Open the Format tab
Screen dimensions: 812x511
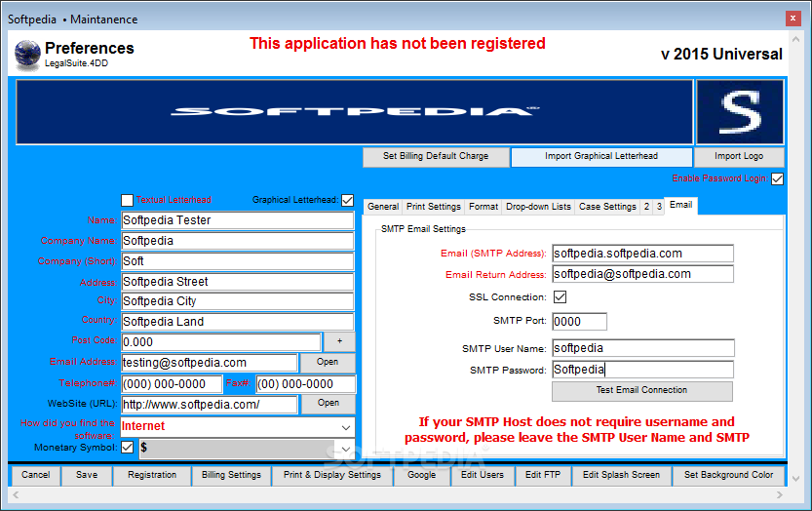click(483, 207)
